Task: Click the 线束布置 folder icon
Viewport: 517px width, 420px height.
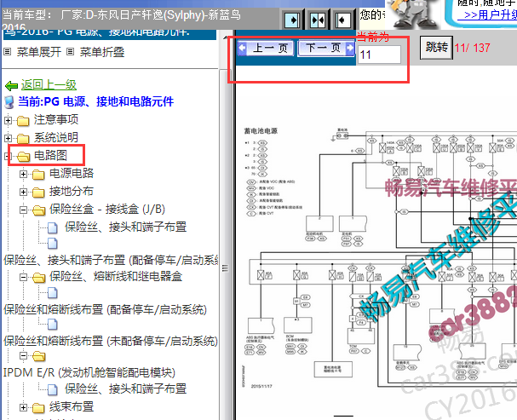Action: (38, 408)
